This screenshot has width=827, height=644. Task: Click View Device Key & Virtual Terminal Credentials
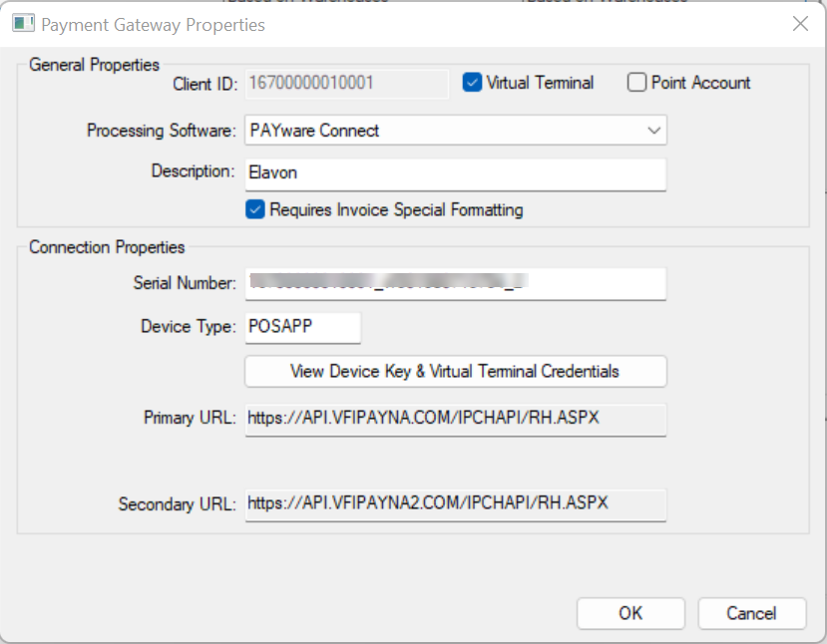pos(455,371)
